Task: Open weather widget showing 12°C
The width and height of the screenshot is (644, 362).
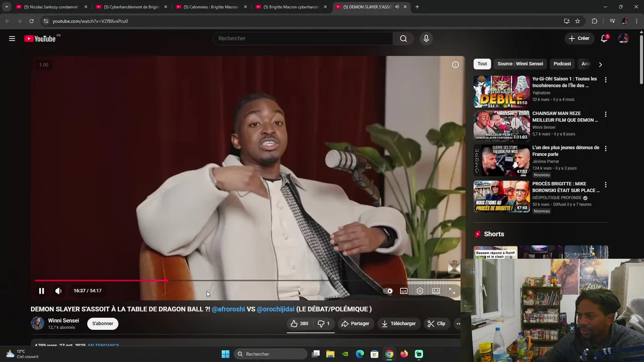Action: click(x=22, y=354)
